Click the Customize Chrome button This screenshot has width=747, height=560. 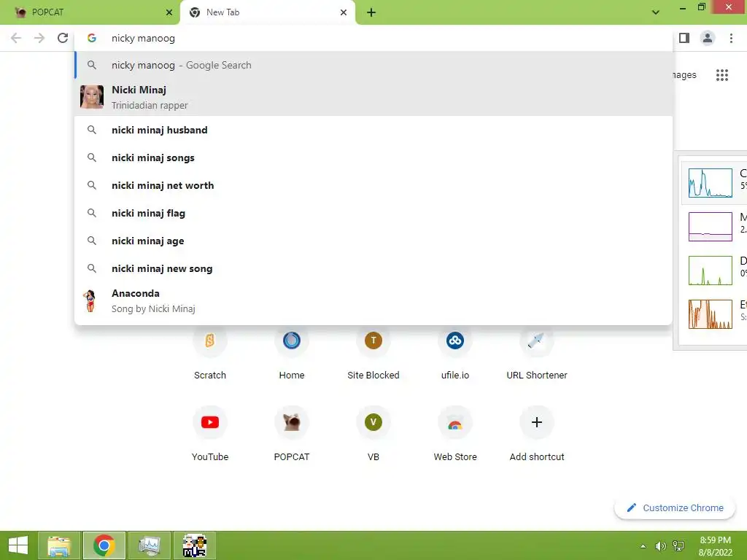675,507
